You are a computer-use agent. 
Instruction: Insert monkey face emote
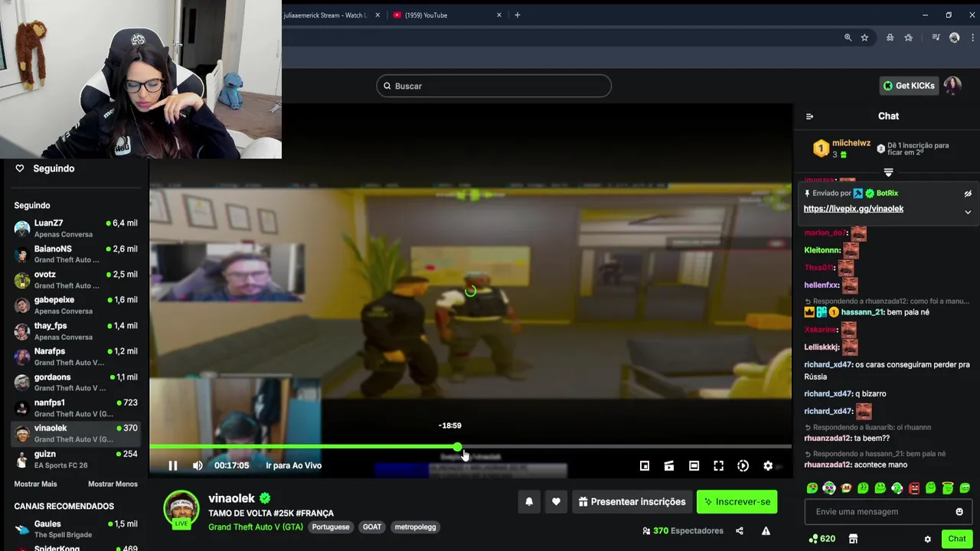pyautogui.click(x=846, y=488)
